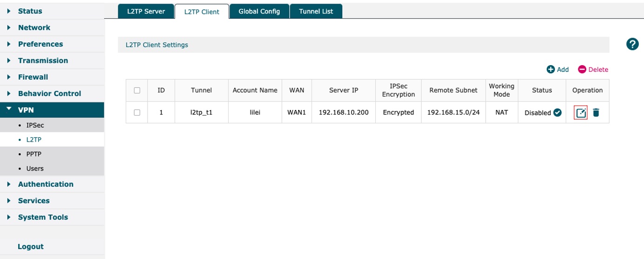Edit the l2tp_t1 tunnel entry
The height and width of the screenshot is (259, 644).
[x=581, y=113]
